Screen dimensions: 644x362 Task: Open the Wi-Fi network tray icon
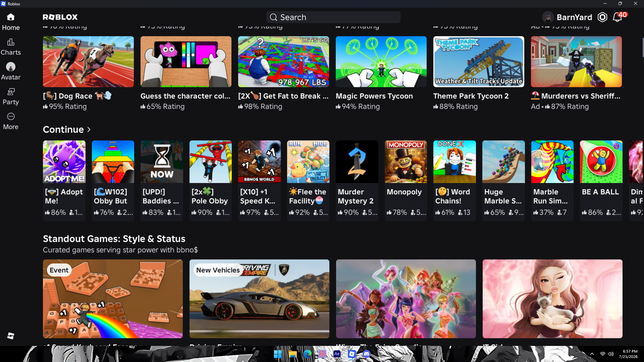point(603,354)
